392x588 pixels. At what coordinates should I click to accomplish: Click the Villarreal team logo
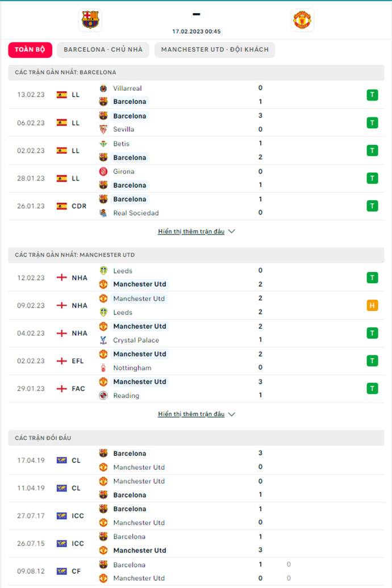pyautogui.click(x=103, y=88)
